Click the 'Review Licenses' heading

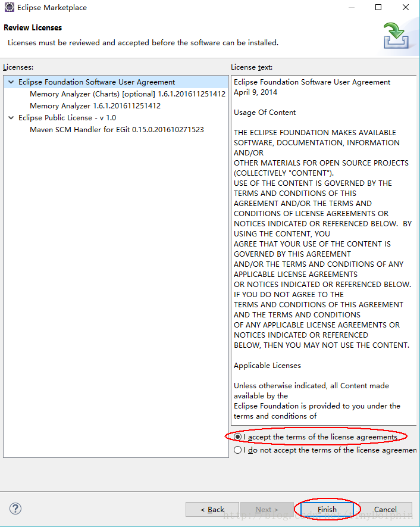[33, 27]
